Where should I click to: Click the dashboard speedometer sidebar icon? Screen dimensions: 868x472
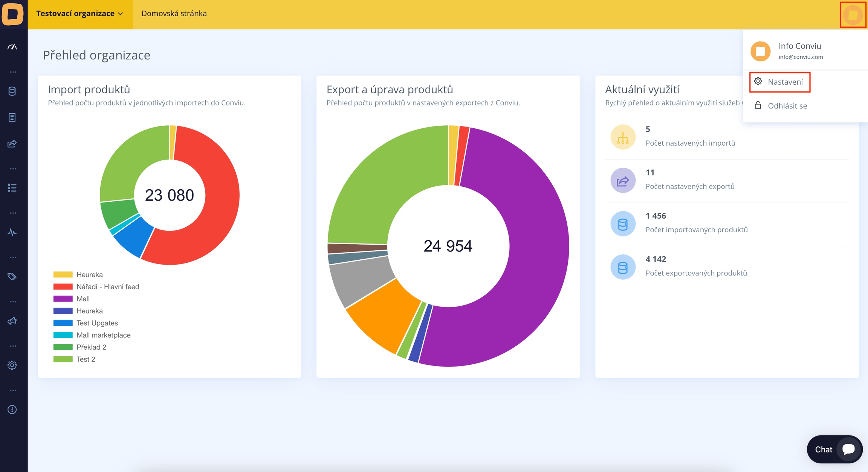(12, 47)
